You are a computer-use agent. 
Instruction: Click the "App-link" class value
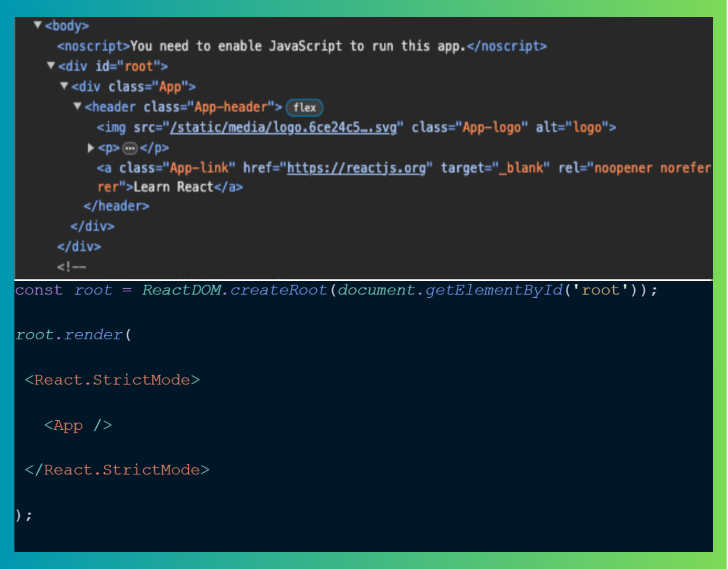tap(199, 168)
